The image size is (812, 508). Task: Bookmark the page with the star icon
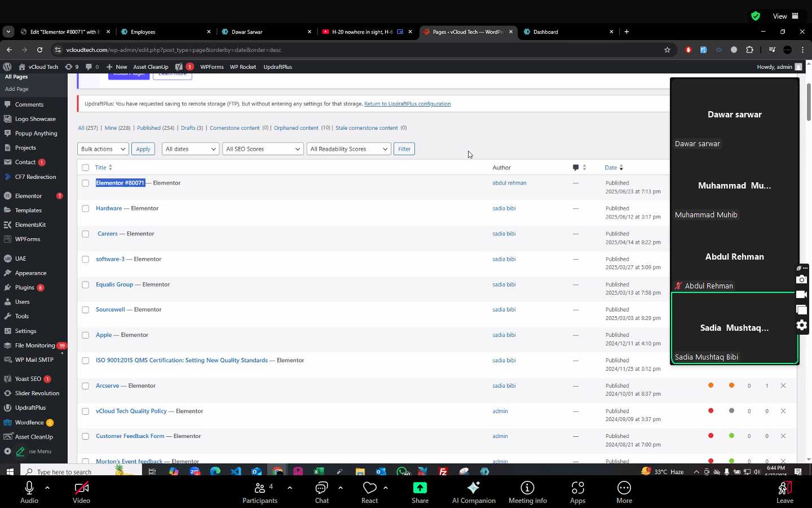tap(667, 50)
